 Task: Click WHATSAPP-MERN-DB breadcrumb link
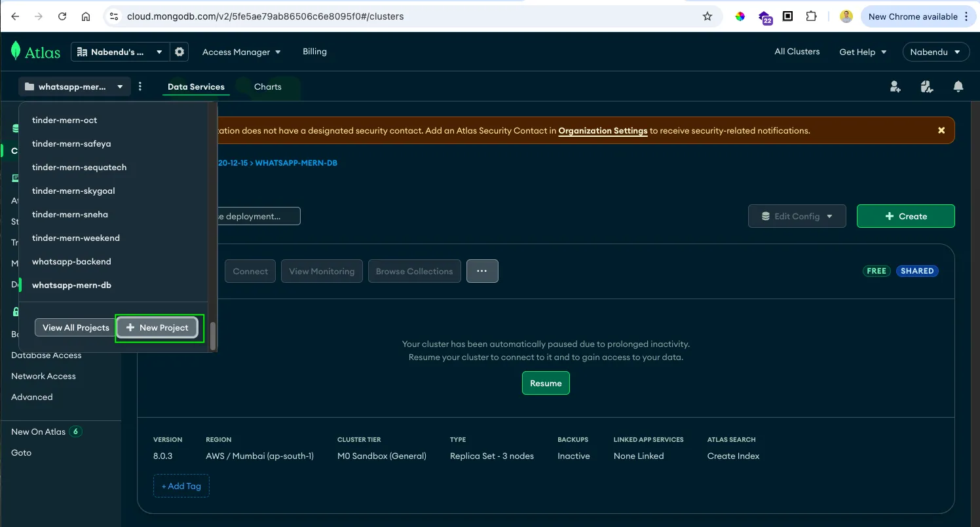coord(296,163)
